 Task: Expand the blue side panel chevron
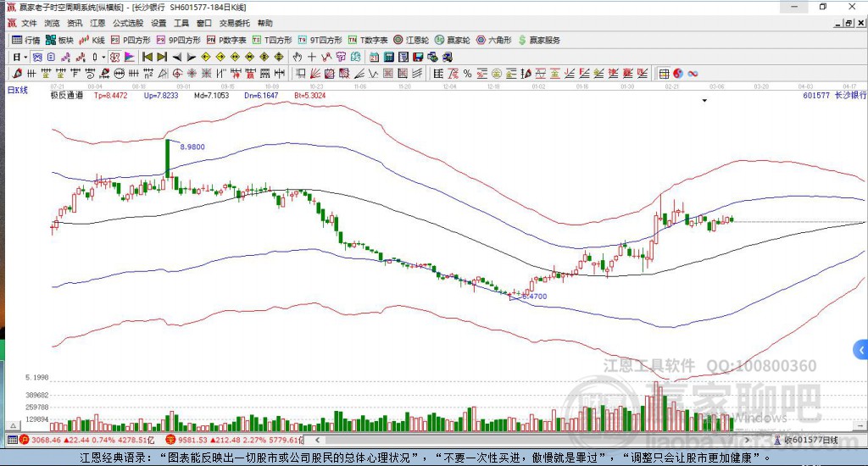click(x=861, y=350)
